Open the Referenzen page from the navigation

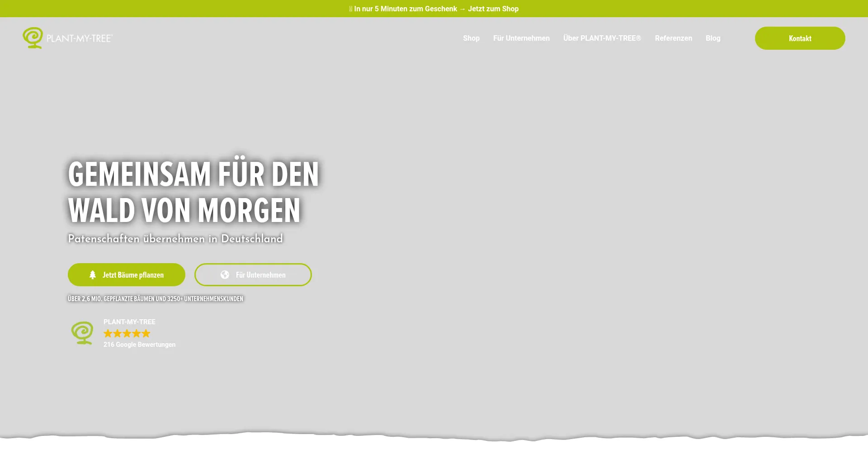673,38
